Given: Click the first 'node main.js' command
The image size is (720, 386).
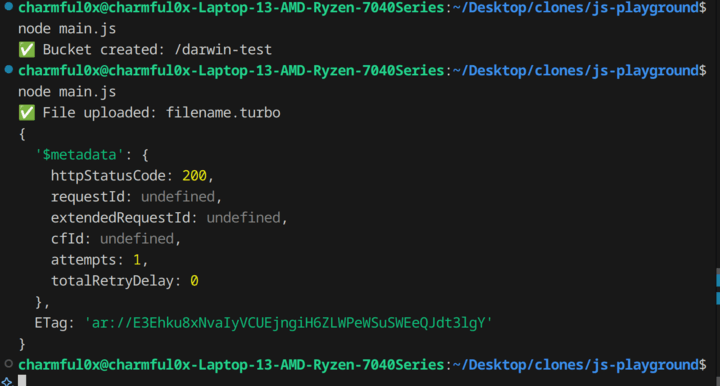Looking at the screenshot, I should [x=67, y=28].
